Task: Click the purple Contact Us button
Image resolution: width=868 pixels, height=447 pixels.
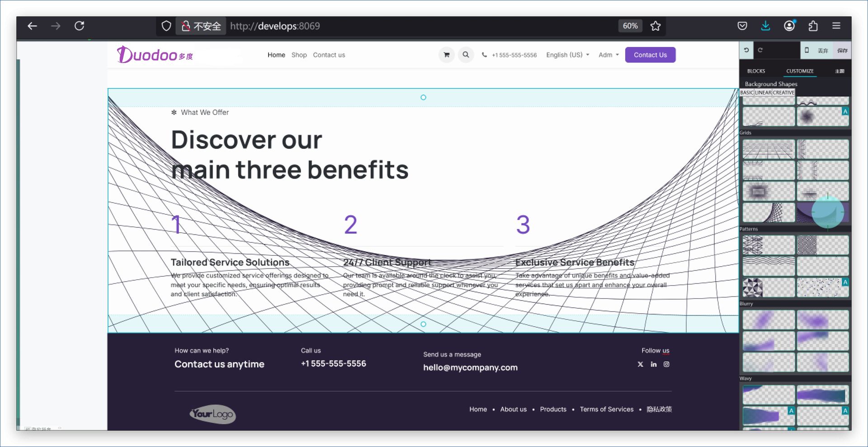Action: pos(650,55)
